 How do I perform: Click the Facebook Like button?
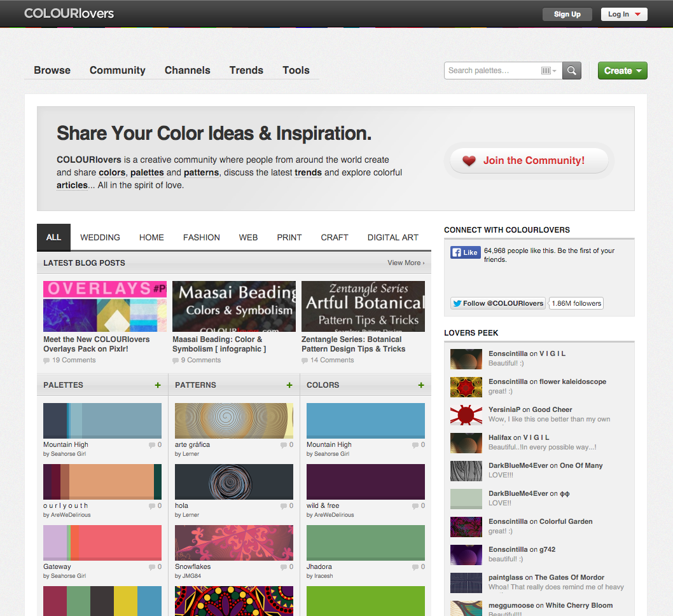[465, 252]
